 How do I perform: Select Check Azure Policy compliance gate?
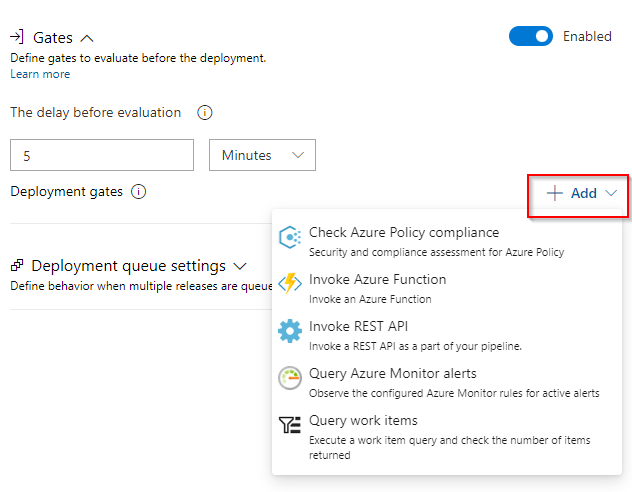click(x=403, y=233)
